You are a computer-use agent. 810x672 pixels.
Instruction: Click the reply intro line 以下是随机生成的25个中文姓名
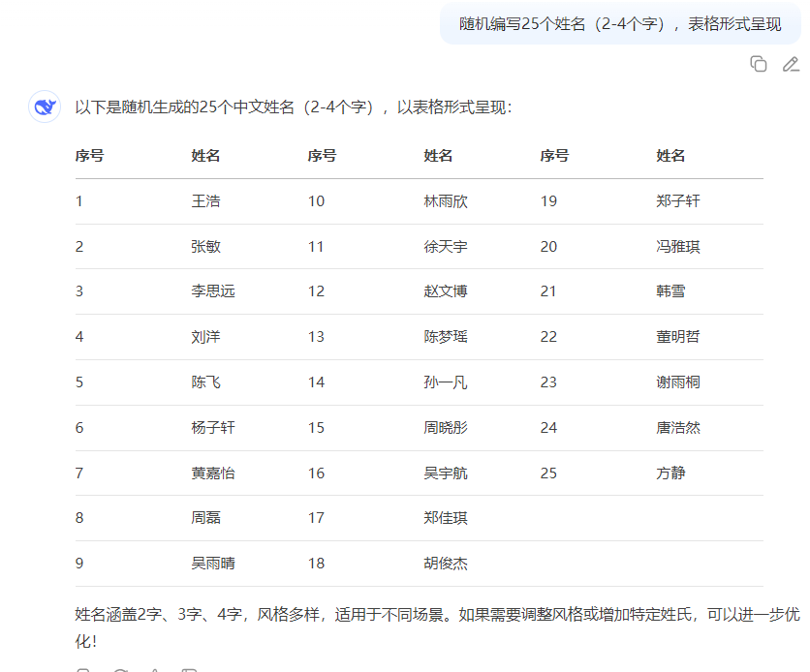click(x=184, y=107)
